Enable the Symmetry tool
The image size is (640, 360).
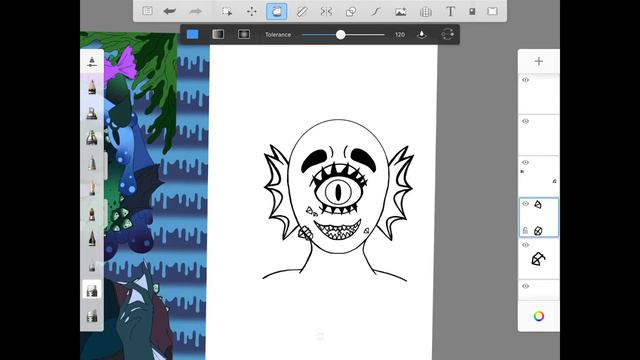click(x=326, y=11)
